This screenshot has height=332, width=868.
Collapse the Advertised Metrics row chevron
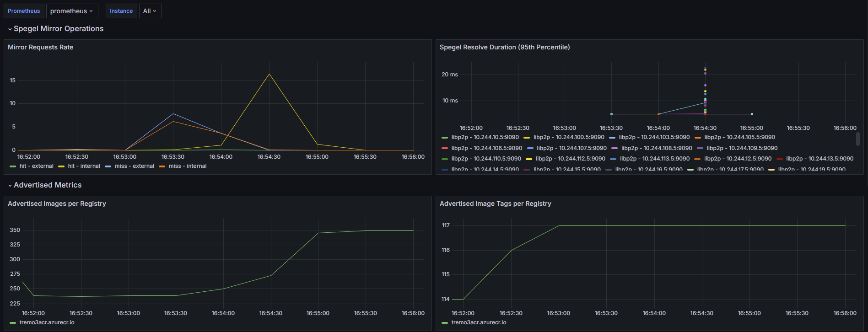(x=10, y=186)
